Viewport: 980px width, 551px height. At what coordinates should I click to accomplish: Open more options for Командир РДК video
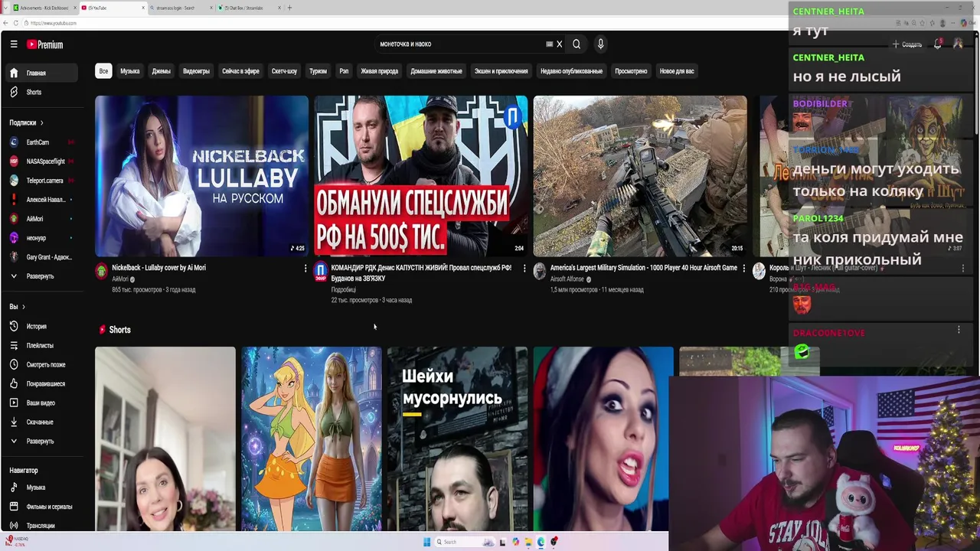[524, 268]
